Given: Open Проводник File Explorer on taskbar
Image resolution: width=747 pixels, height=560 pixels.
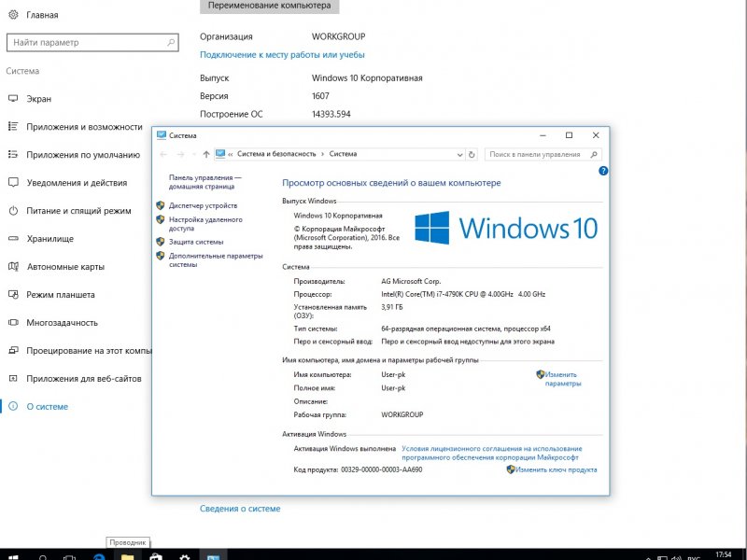Looking at the screenshot, I should point(127,556).
